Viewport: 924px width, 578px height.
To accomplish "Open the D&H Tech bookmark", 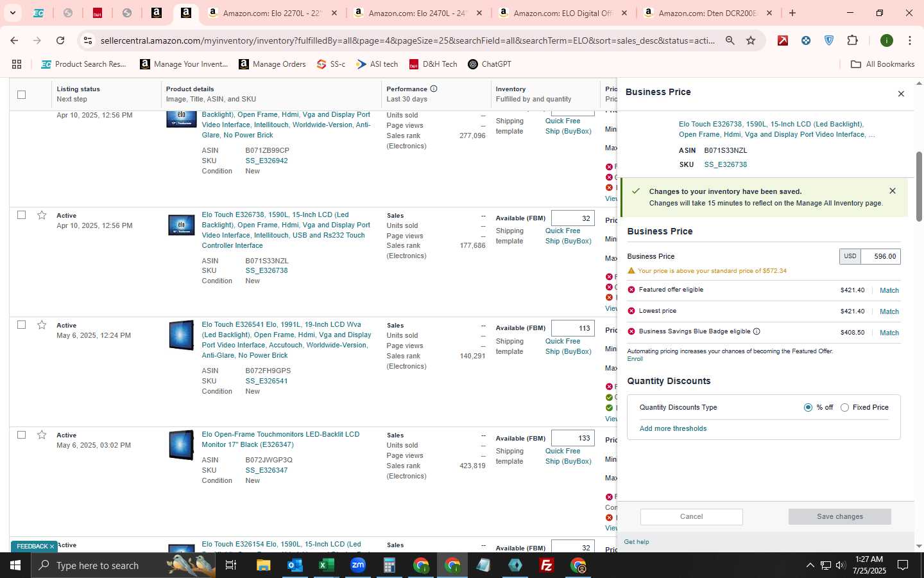I will tap(433, 64).
